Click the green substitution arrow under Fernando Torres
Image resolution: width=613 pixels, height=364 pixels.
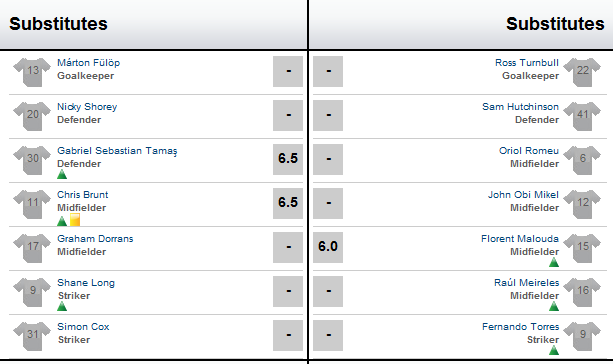[x=554, y=350]
